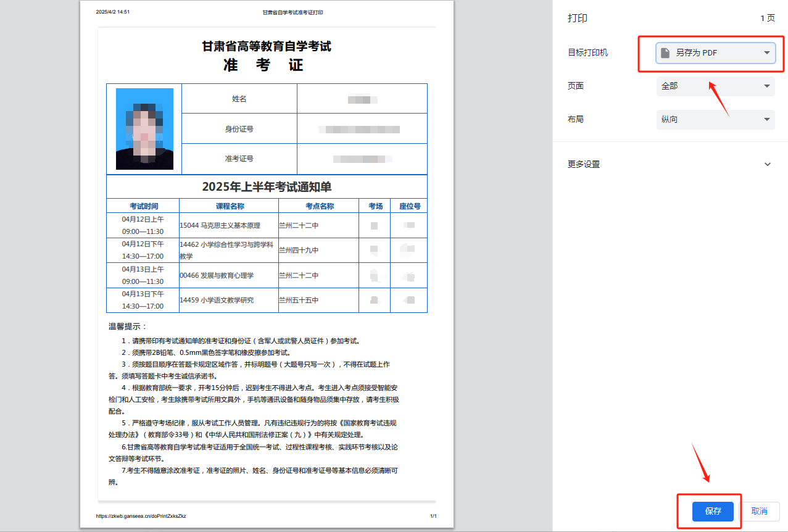Click the page number 1/1 in footer
This screenshot has width=788, height=532.
click(433, 516)
